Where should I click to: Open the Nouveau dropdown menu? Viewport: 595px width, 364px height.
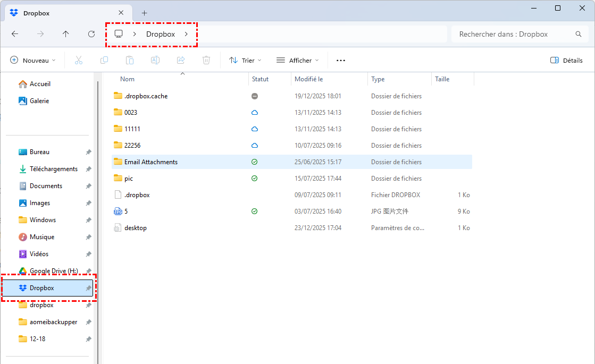33,61
